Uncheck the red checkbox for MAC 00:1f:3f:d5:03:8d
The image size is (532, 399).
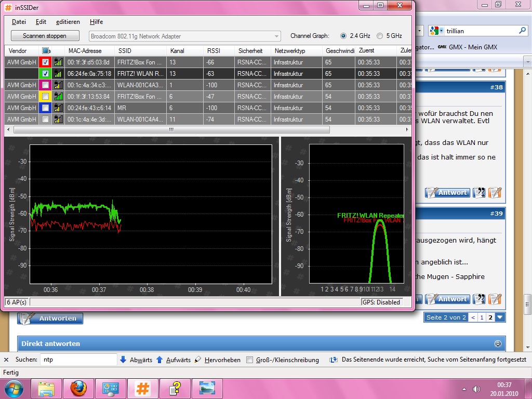click(x=46, y=62)
